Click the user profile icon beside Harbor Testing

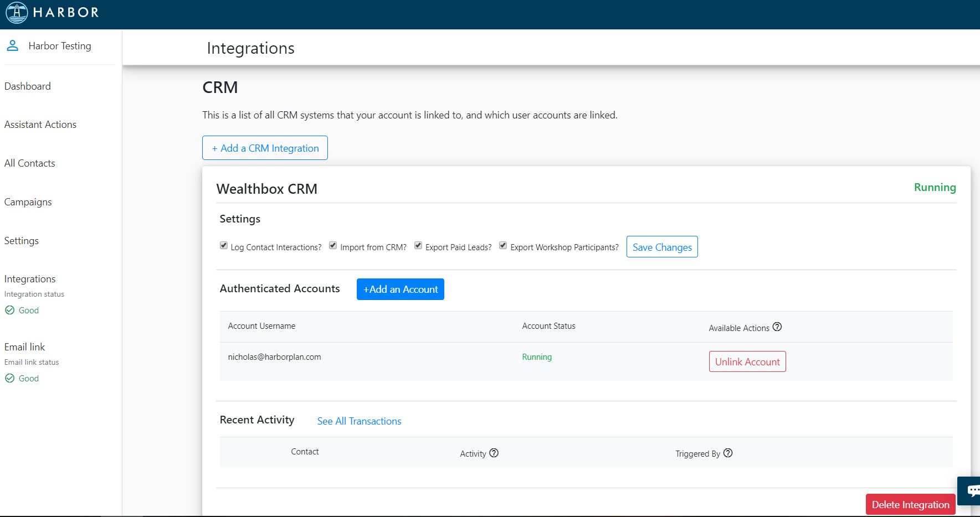[13, 45]
